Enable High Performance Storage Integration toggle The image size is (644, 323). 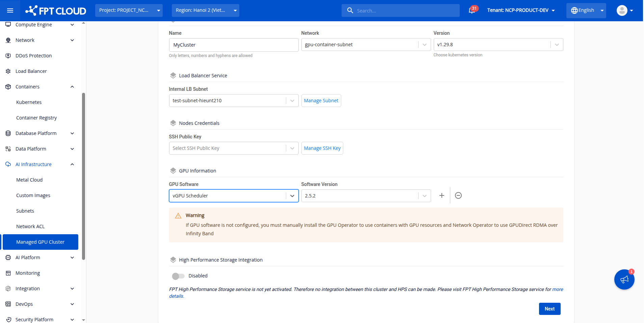pyautogui.click(x=178, y=276)
